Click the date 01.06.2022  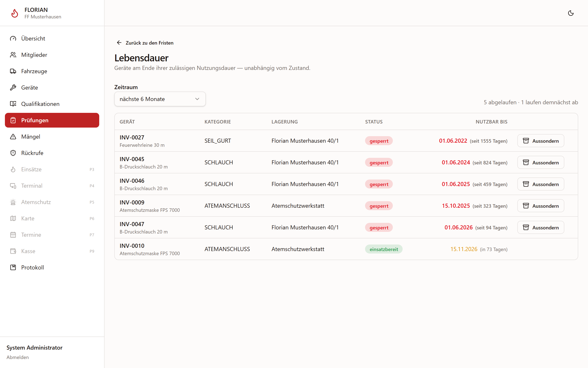[x=453, y=141]
